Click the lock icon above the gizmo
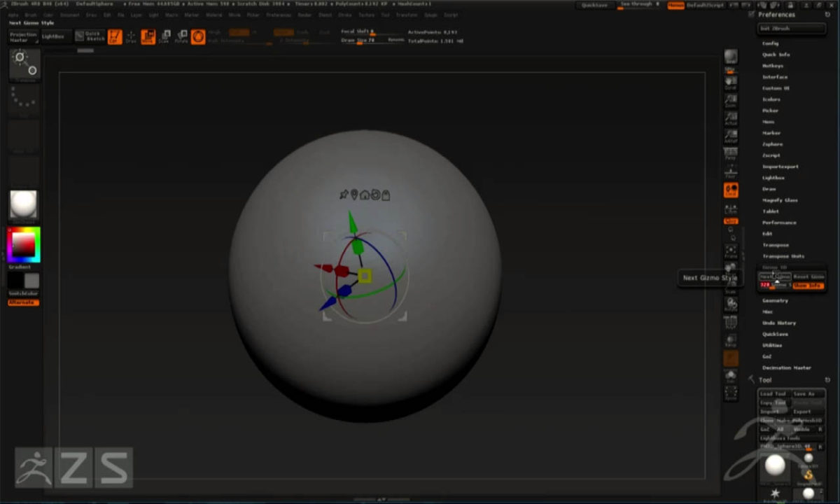 [386, 196]
